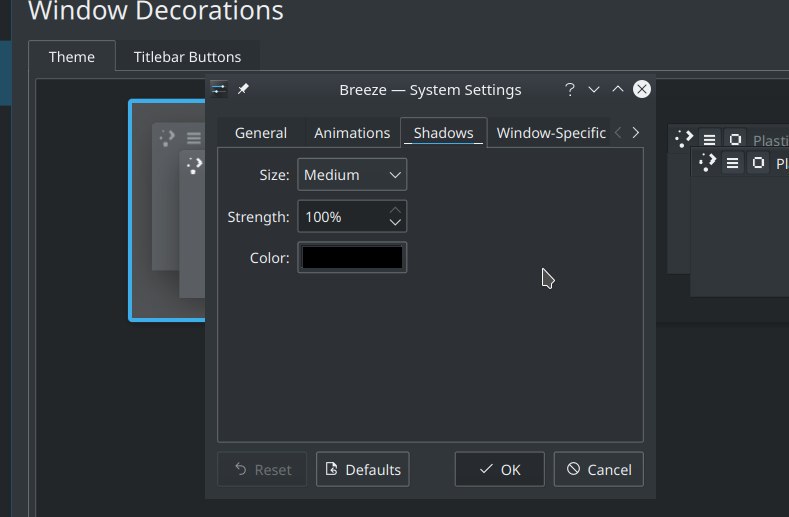Close the Breeze System Settings dialog

tap(642, 89)
